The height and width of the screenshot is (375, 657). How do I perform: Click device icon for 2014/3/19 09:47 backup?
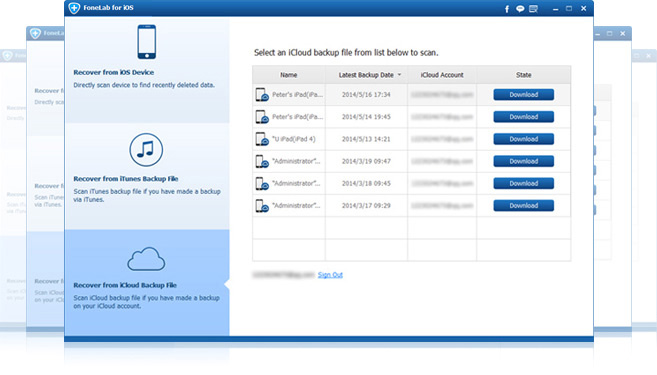click(262, 161)
